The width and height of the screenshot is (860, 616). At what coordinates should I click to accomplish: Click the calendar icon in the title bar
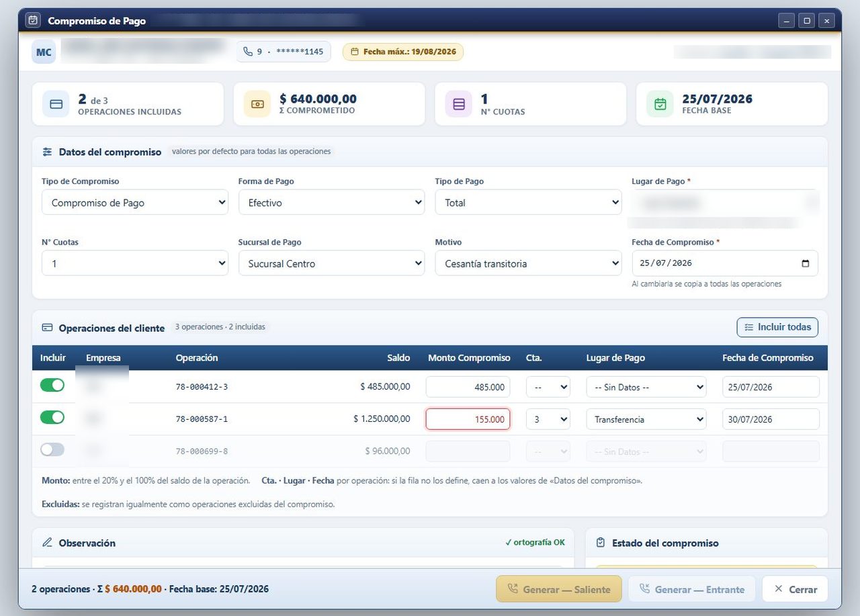tap(32, 20)
